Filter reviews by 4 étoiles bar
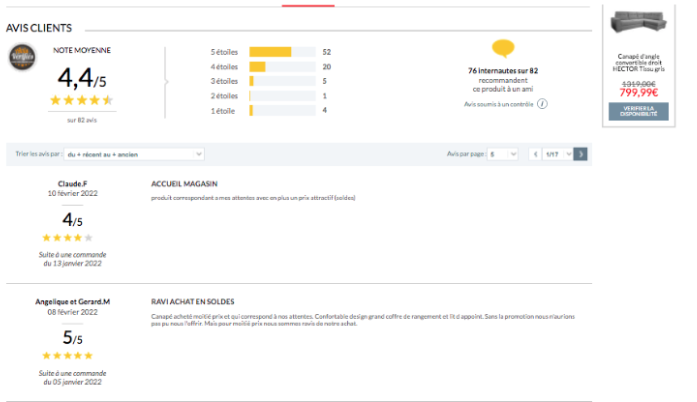The height and width of the screenshot is (402, 697). click(x=282, y=67)
